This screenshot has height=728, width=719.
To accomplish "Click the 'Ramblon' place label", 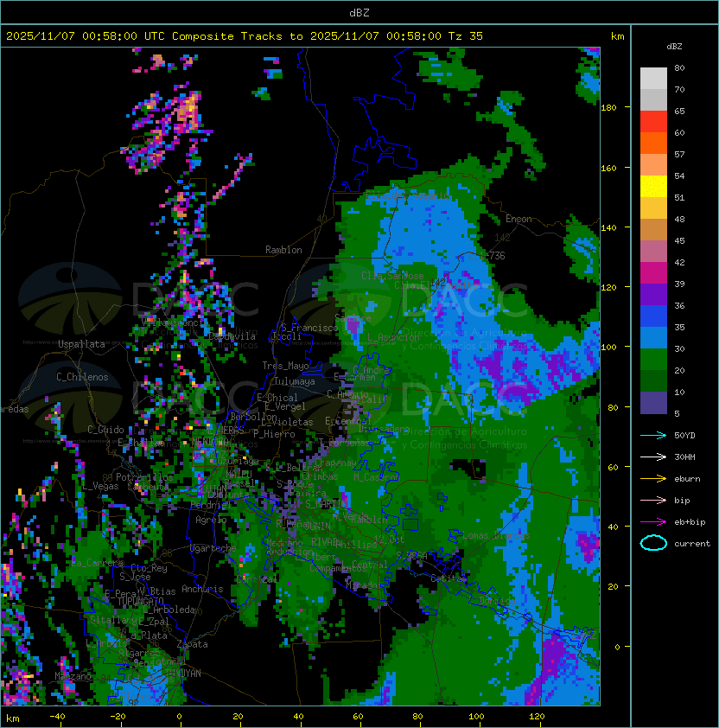I will pyautogui.click(x=283, y=250).
